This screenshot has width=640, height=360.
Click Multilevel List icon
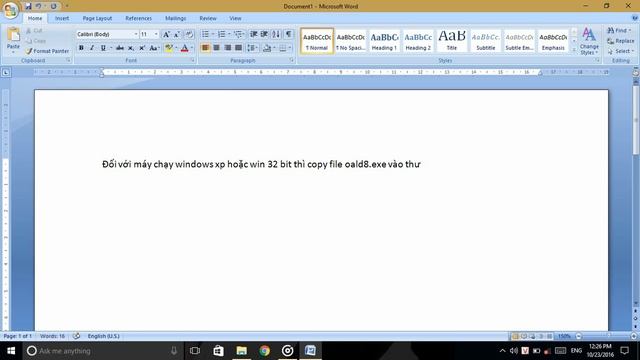pyautogui.click(x=238, y=34)
